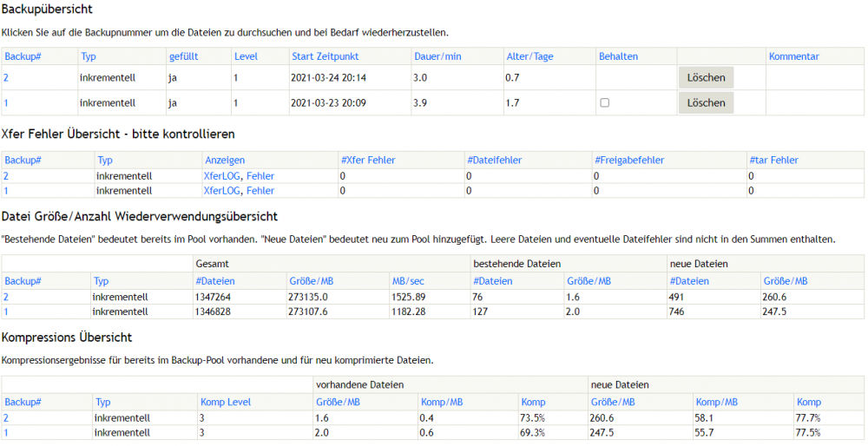
Task: Select age value 0.7
Action: point(512,77)
